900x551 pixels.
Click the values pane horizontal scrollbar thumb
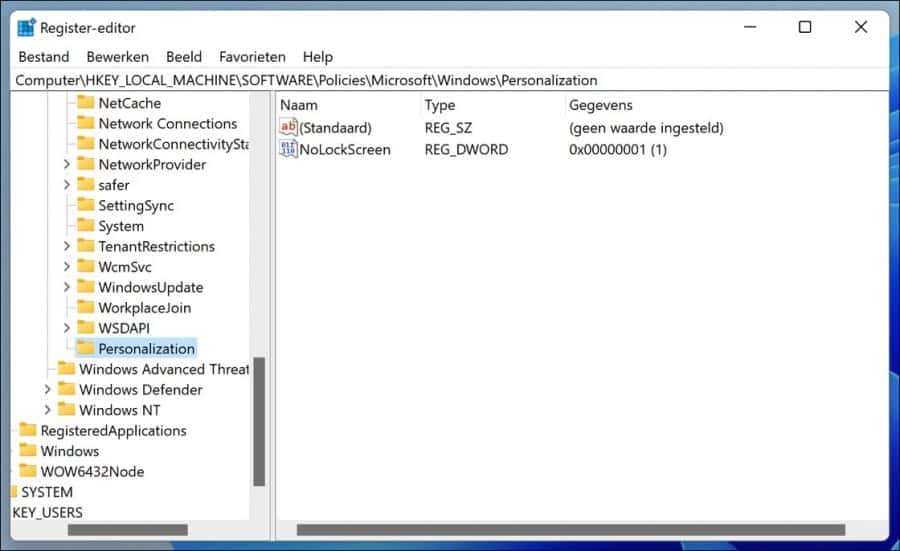(x=571, y=529)
